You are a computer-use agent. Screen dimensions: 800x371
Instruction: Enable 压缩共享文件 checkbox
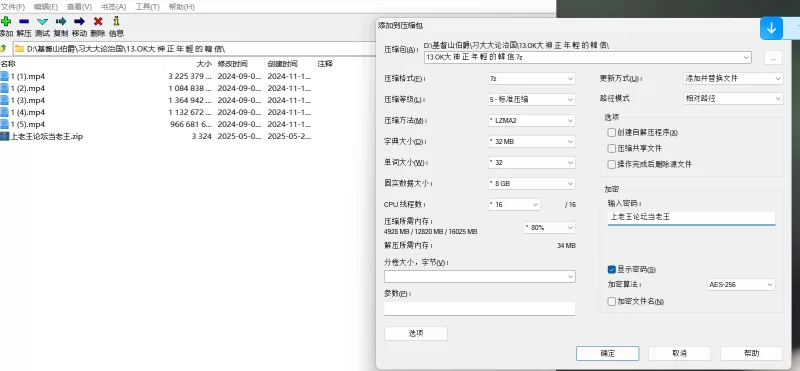(x=612, y=149)
